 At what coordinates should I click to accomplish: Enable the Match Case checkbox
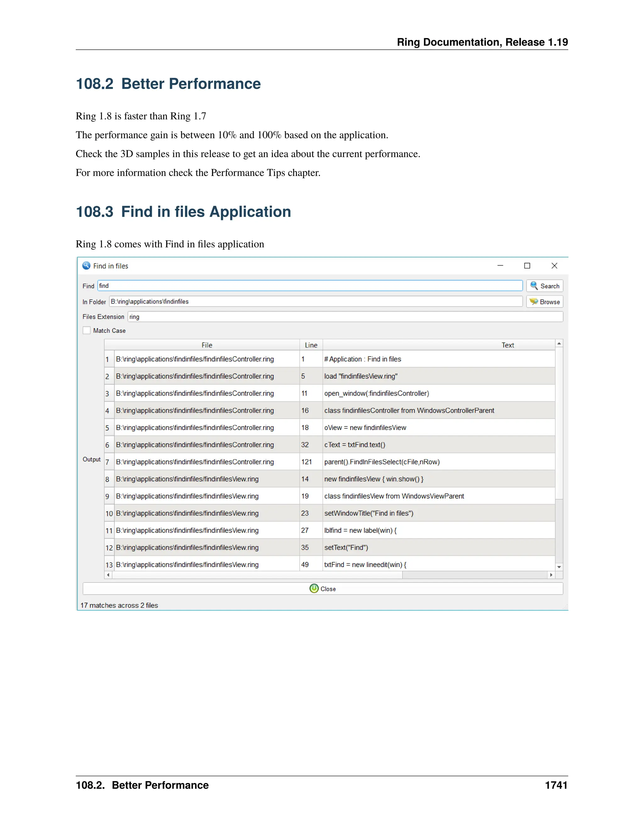[x=87, y=330]
